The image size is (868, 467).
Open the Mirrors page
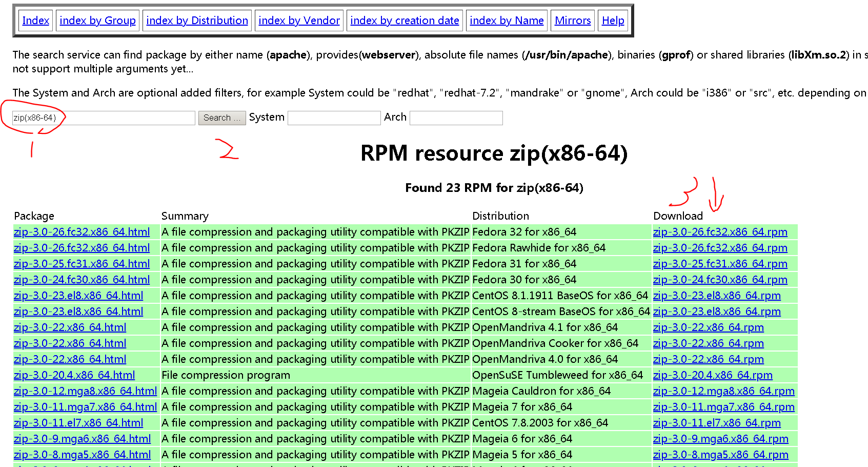pyautogui.click(x=572, y=21)
